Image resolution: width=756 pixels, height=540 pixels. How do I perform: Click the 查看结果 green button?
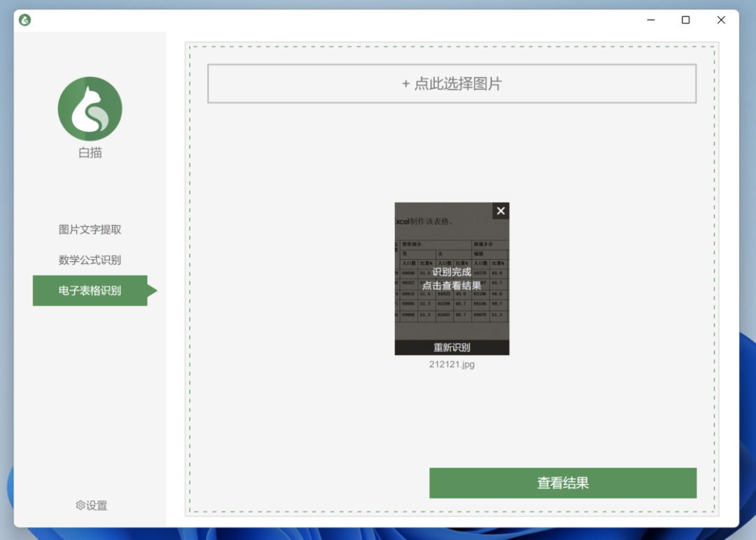point(563,483)
